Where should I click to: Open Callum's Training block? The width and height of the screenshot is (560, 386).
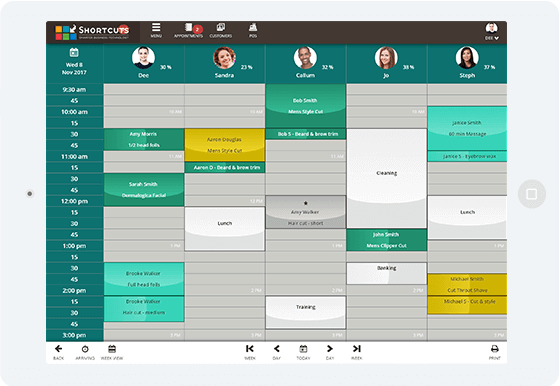[306, 312]
